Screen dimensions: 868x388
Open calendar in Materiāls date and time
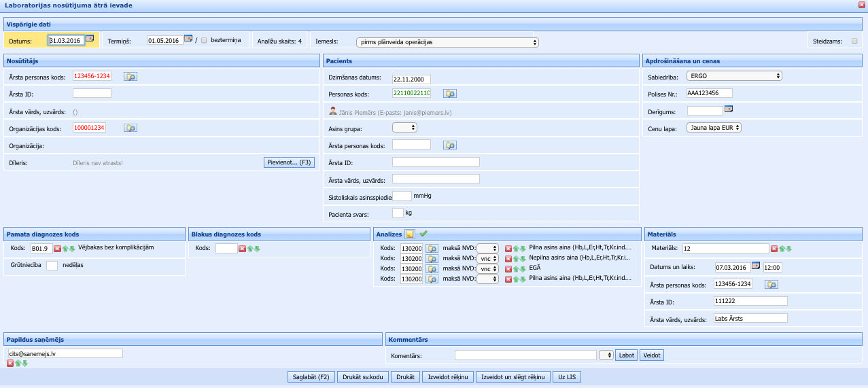coord(755,266)
